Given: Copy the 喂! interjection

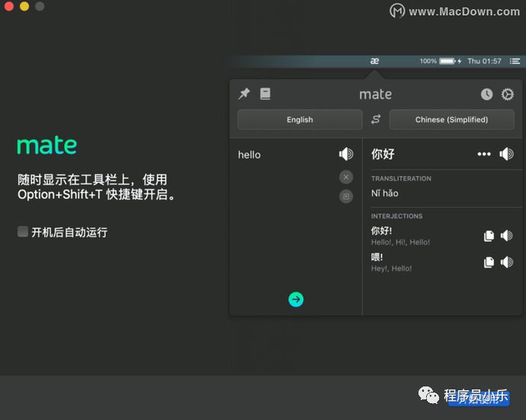Looking at the screenshot, I should [489, 262].
